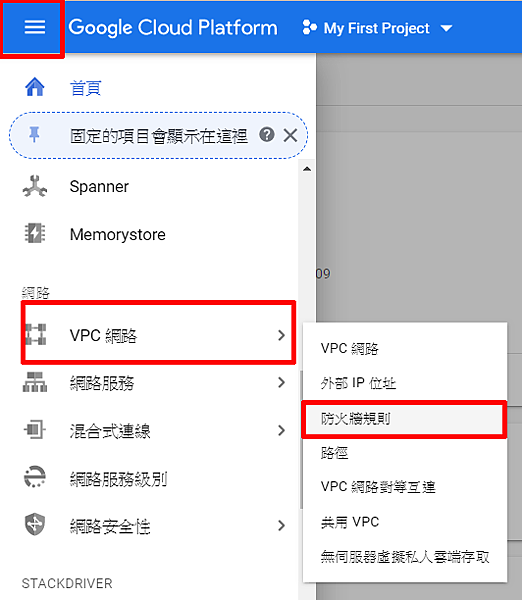Dismiss the pinned items banner
This screenshot has height=600, width=522.
290,135
